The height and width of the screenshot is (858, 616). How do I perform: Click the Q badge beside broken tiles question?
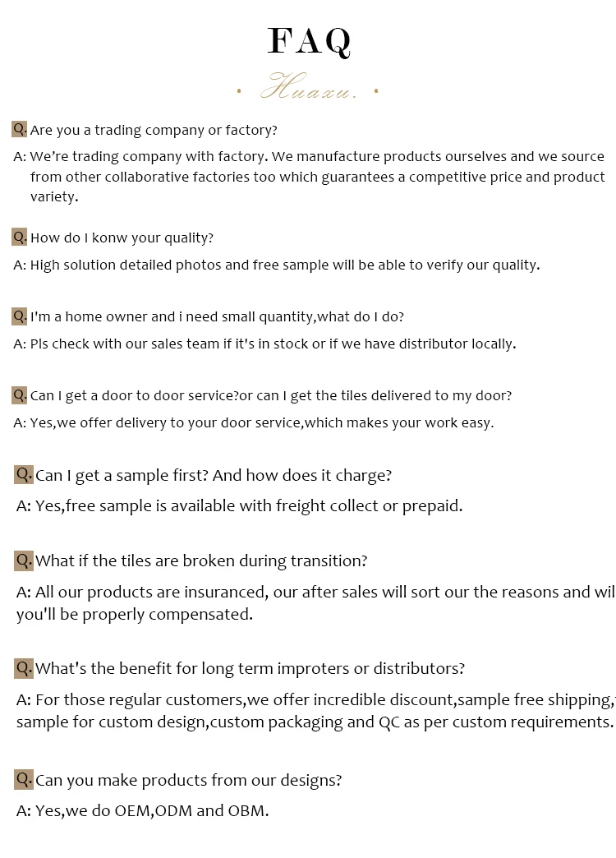(x=24, y=560)
